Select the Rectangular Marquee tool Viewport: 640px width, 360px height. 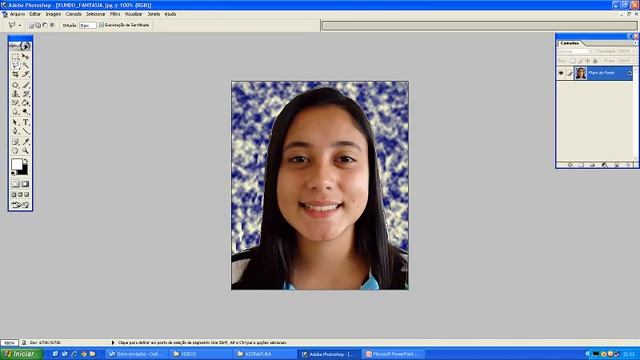pos(16,56)
